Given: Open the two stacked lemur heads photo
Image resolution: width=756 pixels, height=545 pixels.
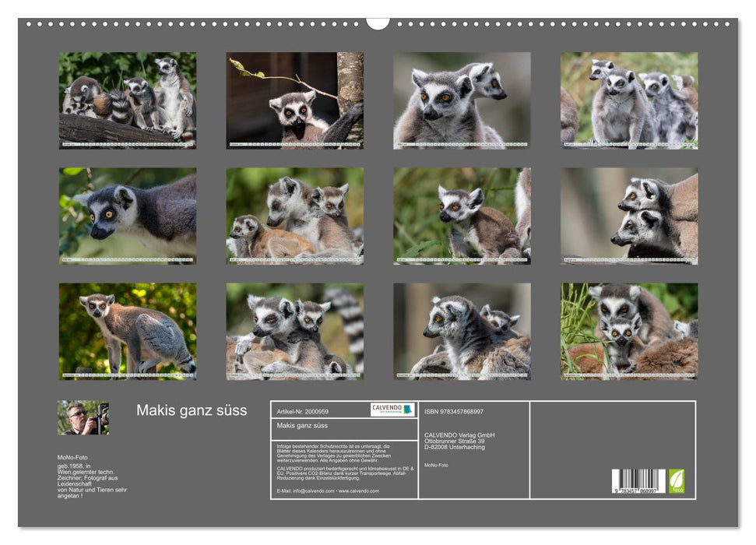Looking at the screenshot, I should pyautogui.click(x=629, y=216).
